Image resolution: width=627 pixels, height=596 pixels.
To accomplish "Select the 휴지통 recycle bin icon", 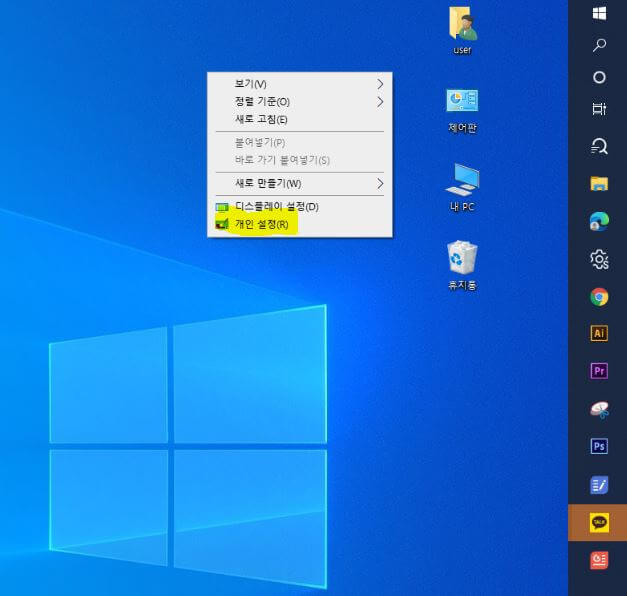I will pyautogui.click(x=463, y=265).
